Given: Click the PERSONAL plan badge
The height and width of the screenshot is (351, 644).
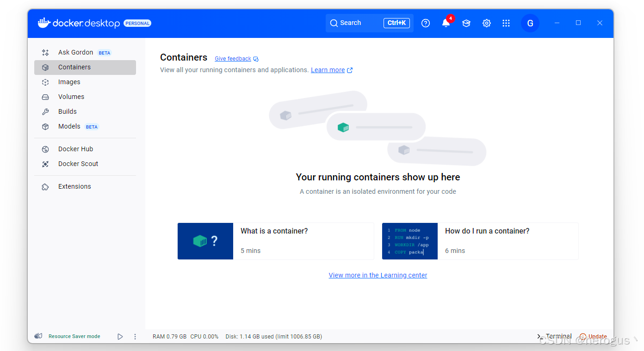Looking at the screenshot, I should point(137,23).
